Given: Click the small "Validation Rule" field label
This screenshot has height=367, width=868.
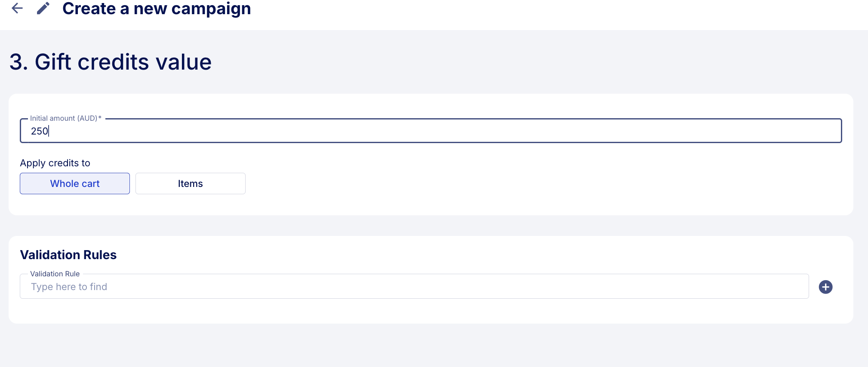Looking at the screenshot, I should (x=55, y=274).
